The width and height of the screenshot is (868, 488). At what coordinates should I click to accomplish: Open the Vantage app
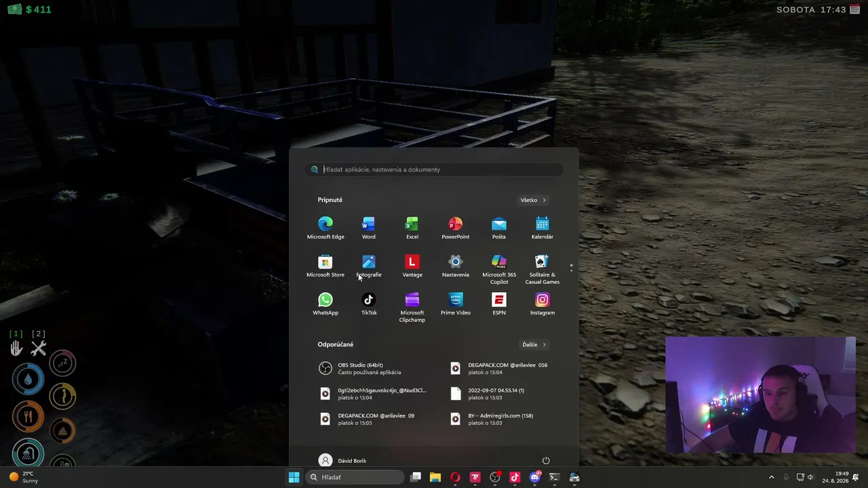(412, 266)
